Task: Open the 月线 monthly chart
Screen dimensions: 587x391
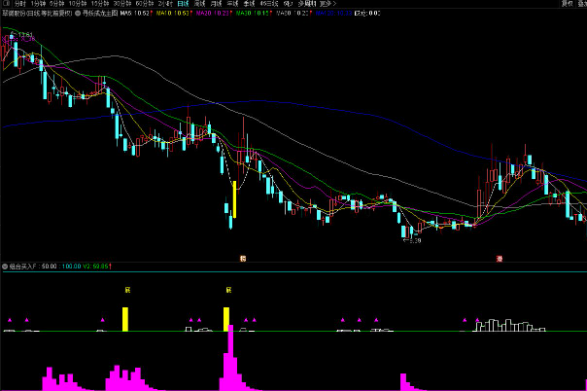Action: coord(216,4)
